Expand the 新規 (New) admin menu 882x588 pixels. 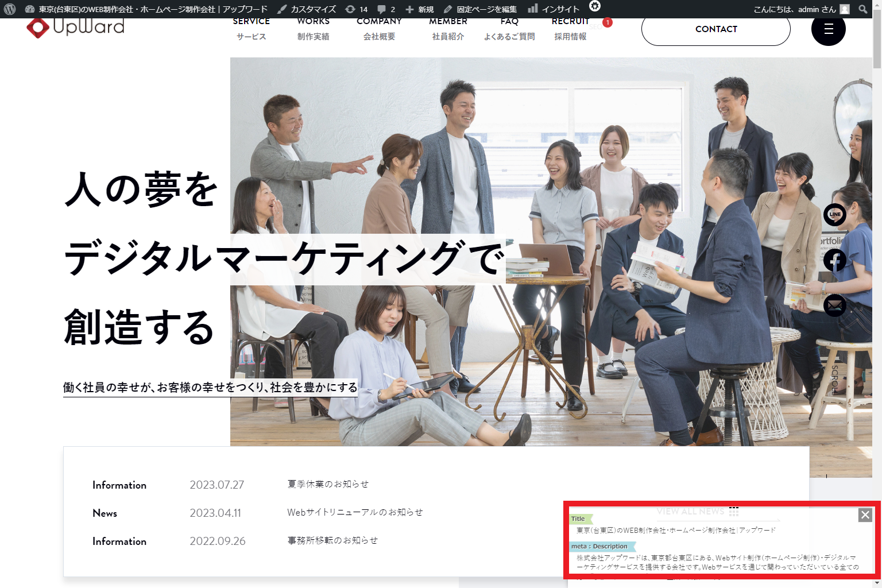pyautogui.click(x=419, y=9)
